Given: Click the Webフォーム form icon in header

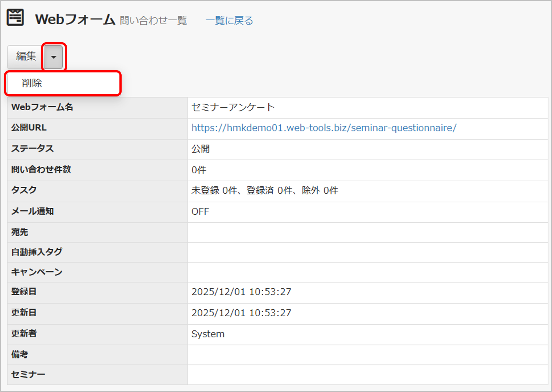Looking at the screenshot, I should pyautogui.click(x=15, y=17).
